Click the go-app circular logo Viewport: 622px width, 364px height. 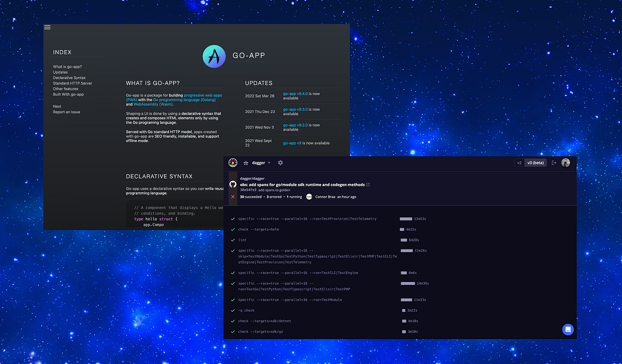214,56
